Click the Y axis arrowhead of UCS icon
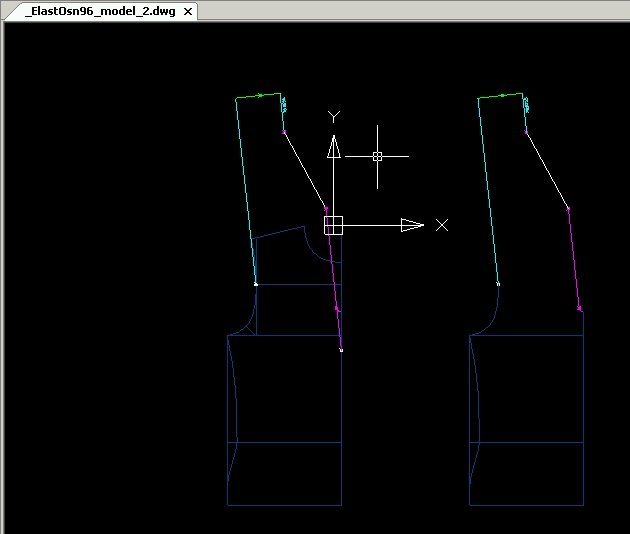 (x=334, y=147)
